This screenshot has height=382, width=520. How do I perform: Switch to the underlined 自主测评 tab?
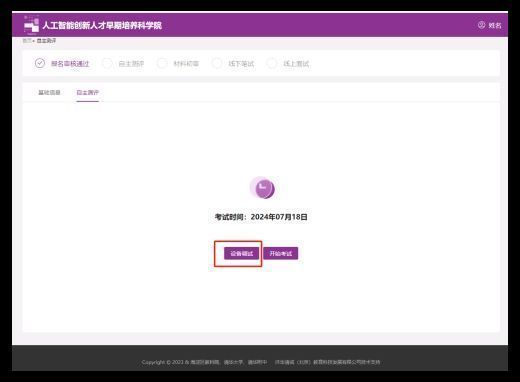pyautogui.click(x=88, y=92)
